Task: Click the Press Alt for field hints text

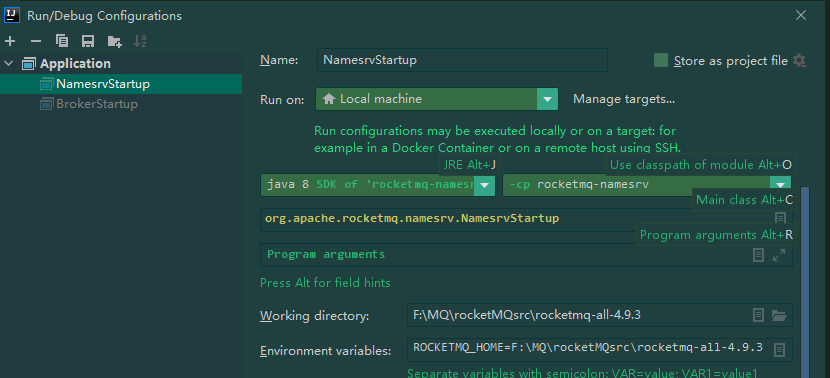Action: point(325,283)
